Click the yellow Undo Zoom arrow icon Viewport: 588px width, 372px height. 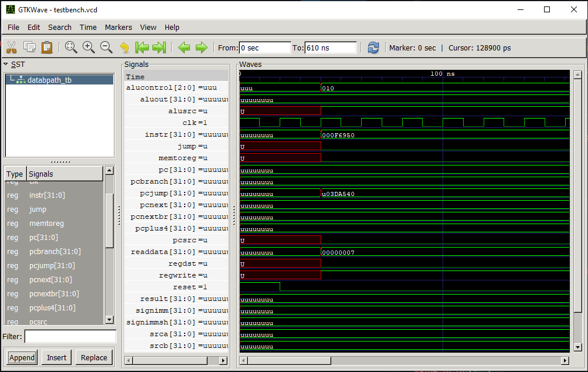[124, 48]
